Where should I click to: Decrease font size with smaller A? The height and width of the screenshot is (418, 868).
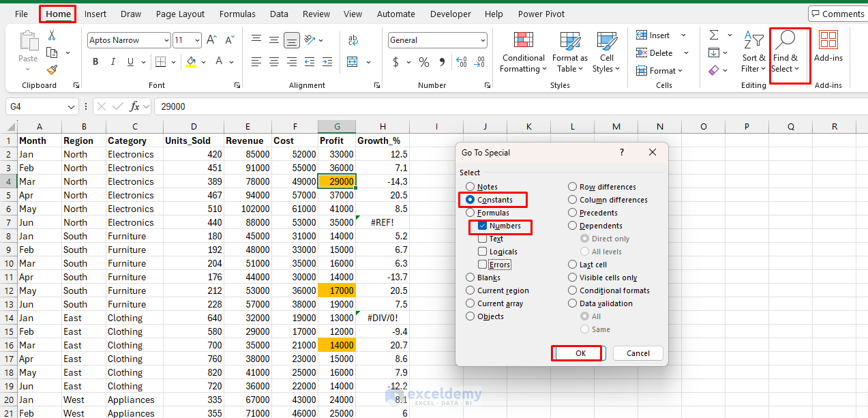tap(229, 40)
